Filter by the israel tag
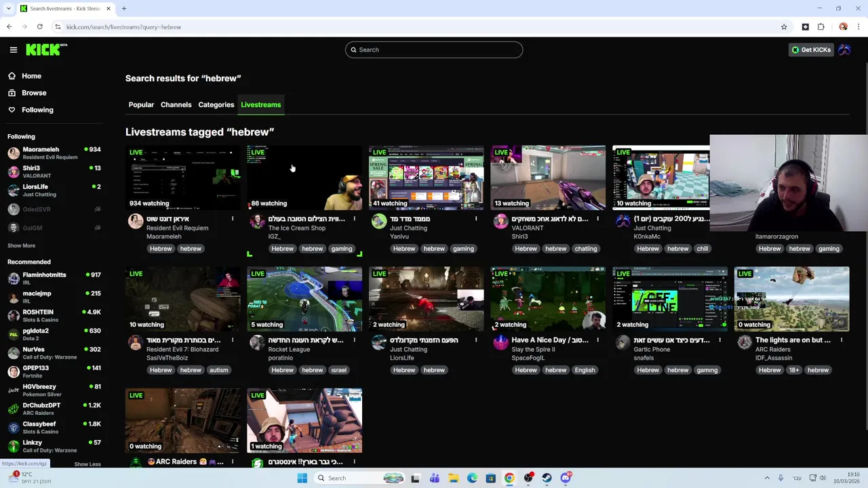The height and width of the screenshot is (488, 868). point(338,370)
